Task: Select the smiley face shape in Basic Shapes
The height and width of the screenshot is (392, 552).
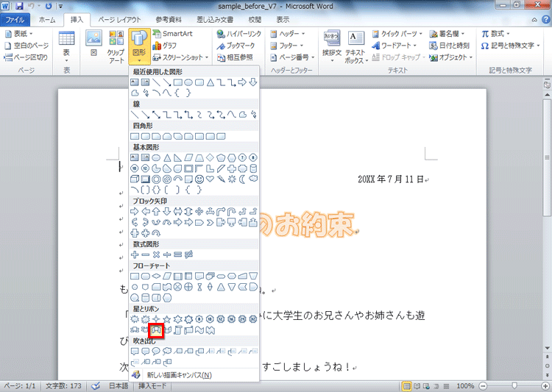Action: coord(199,179)
